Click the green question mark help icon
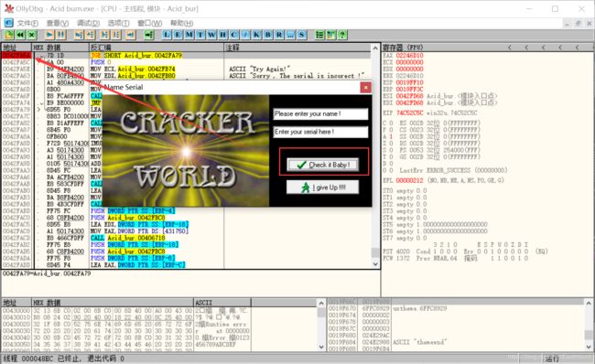Screen dimensions: 595x364 click(x=342, y=35)
